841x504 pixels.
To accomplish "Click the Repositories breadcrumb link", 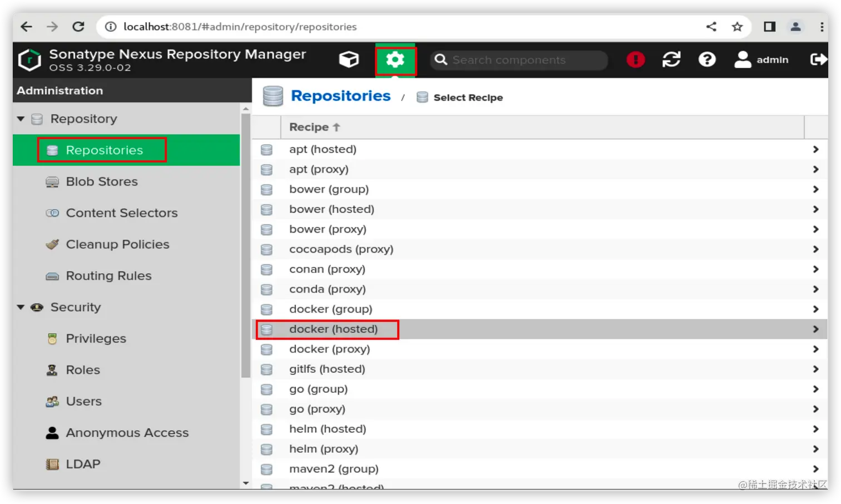I will coord(340,96).
